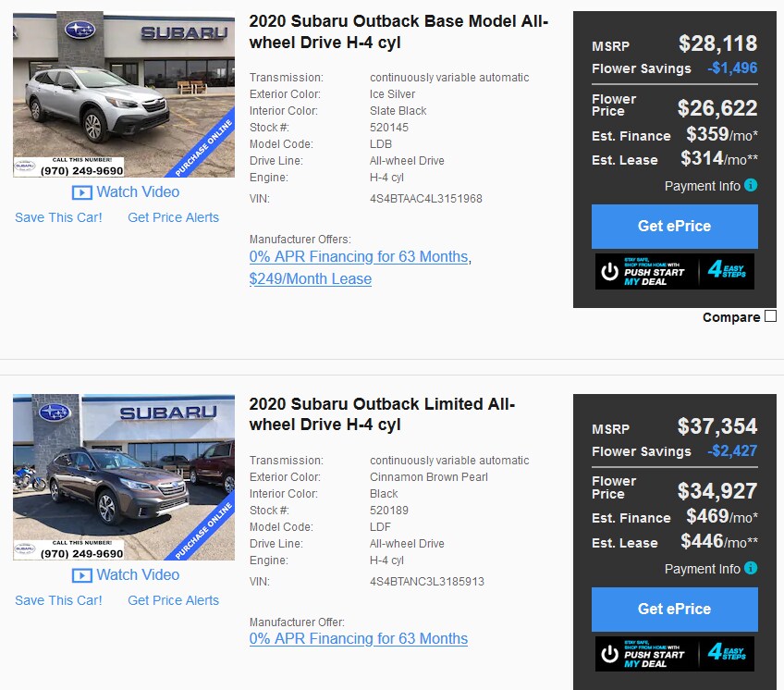
Task: Open the 2020 Subaru Outback Limited title
Action: click(382, 413)
